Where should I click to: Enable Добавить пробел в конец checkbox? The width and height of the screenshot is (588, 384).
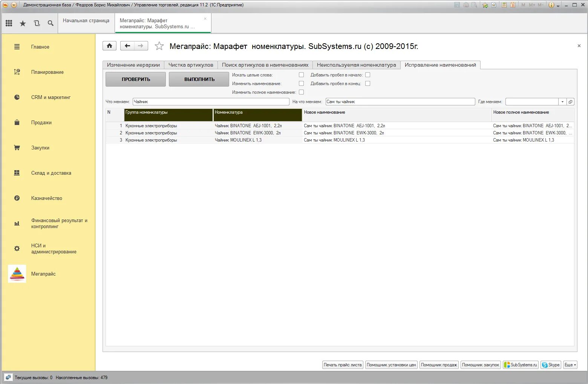click(x=367, y=84)
